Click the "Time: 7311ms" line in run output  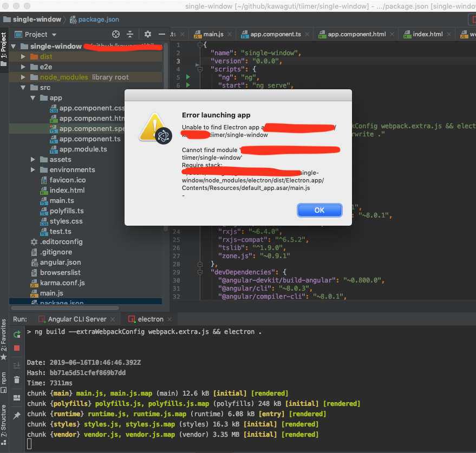pos(50,383)
